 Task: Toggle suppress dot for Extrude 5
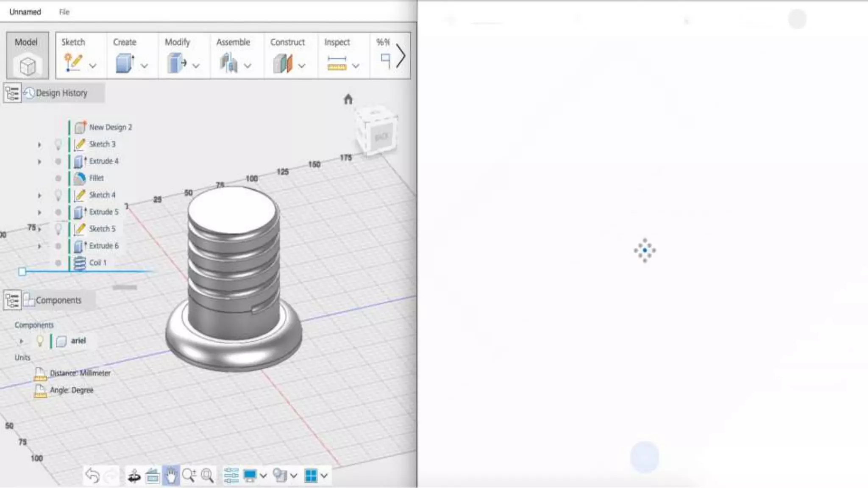click(58, 212)
